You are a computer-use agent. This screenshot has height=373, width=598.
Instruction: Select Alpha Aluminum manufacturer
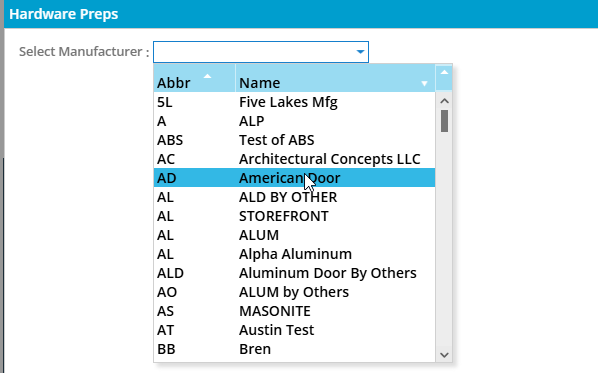(x=294, y=254)
